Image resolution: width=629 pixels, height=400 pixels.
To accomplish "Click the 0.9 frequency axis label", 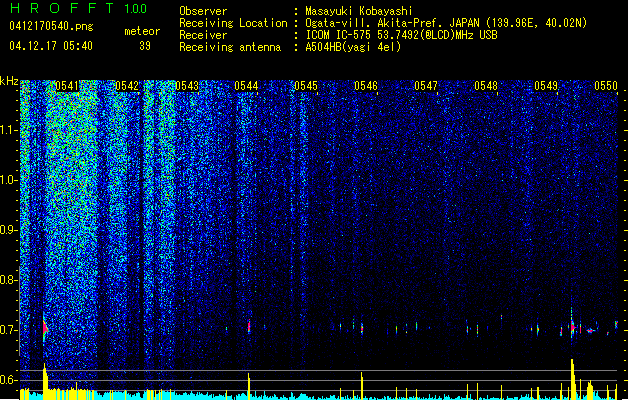I will tap(8, 230).
